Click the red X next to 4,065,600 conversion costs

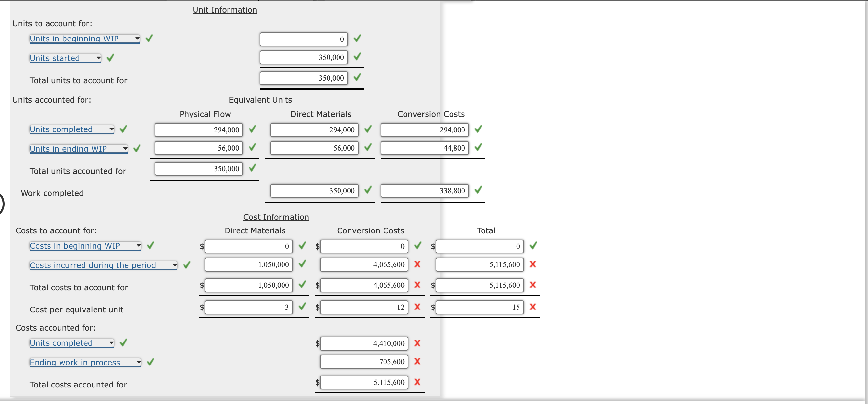pyautogui.click(x=417, y=264)
